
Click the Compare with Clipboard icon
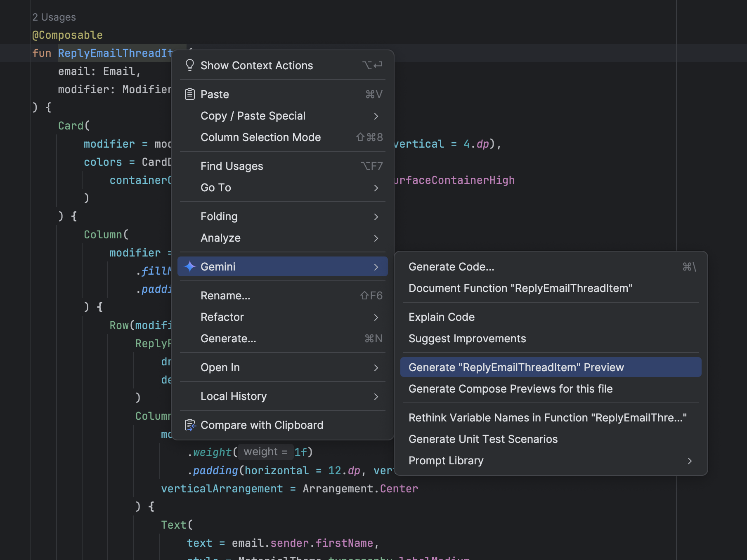click(190, 425)
